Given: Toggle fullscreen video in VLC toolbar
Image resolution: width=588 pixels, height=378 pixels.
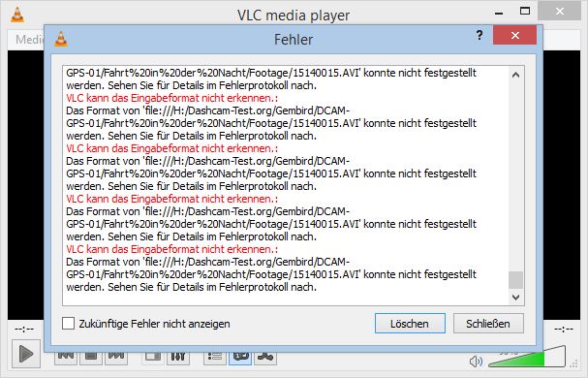Looking at the screenshot, I should click(153, 358).
